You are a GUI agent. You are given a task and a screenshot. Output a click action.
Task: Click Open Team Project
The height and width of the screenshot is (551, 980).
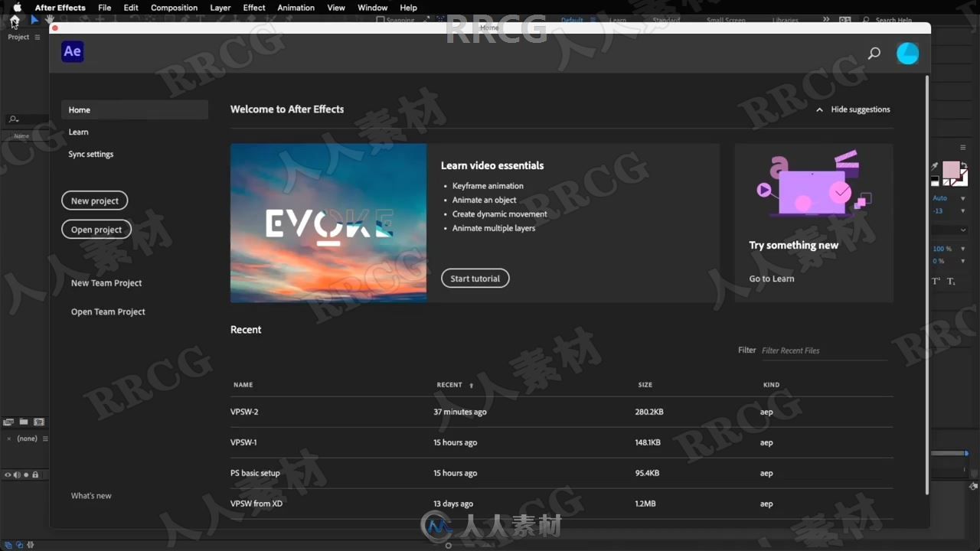pyautogui.click(x=108, y=311)
